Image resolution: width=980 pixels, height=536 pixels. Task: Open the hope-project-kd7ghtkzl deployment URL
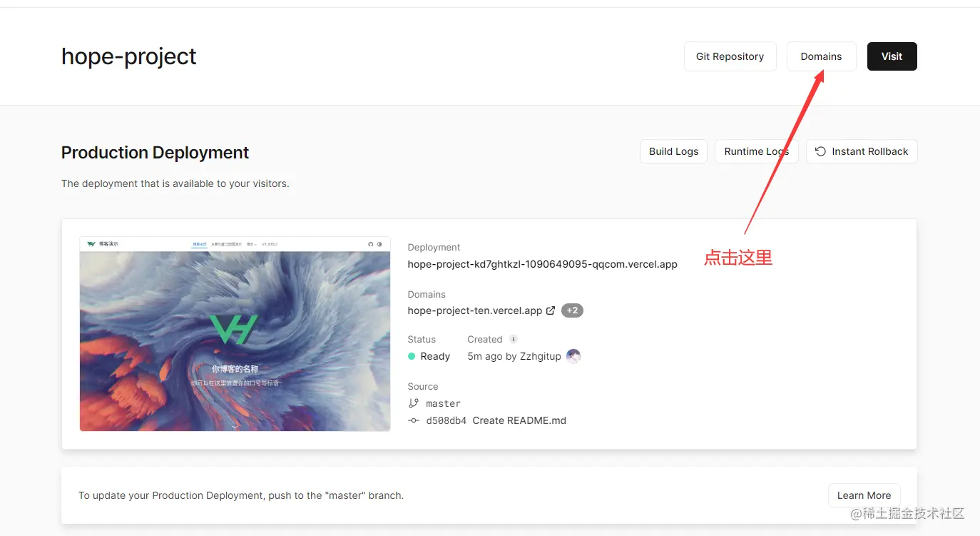pyautogui.click(x=542, y=264)
